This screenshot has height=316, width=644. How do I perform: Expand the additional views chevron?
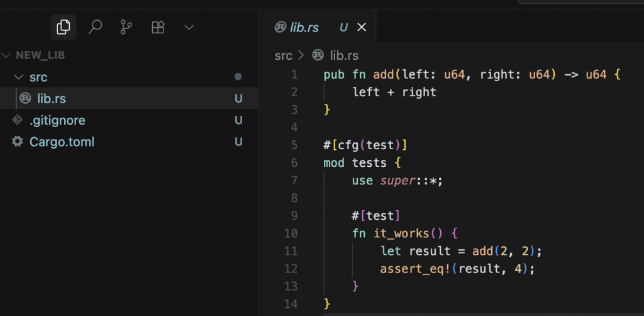pyautogui.click(x=189, y=27)
